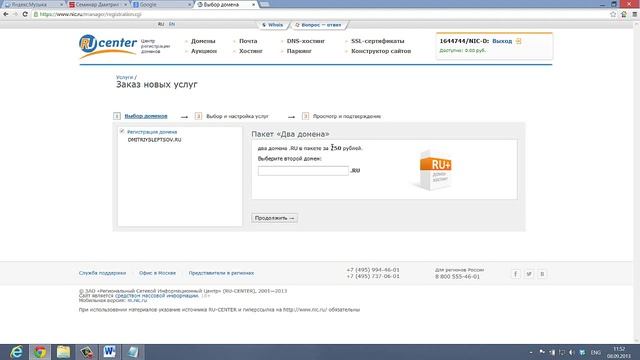Open the Представители в регионах link

click(221, 273)
